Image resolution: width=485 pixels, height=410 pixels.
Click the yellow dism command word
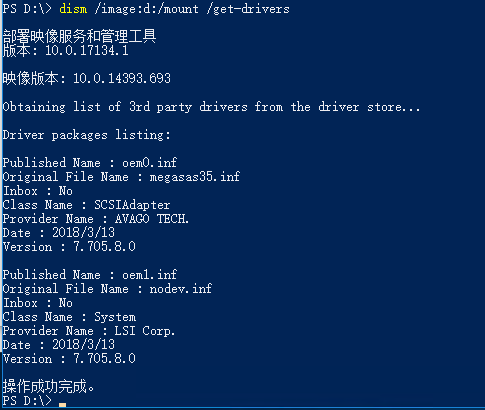point(73,9)
